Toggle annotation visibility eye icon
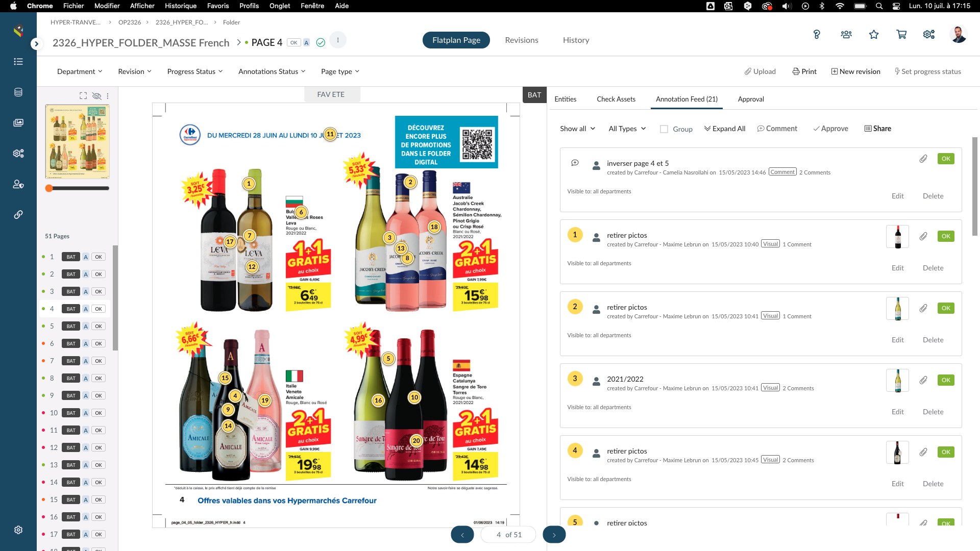The height and width of the screenshot is (551, 980). point(96,96)
